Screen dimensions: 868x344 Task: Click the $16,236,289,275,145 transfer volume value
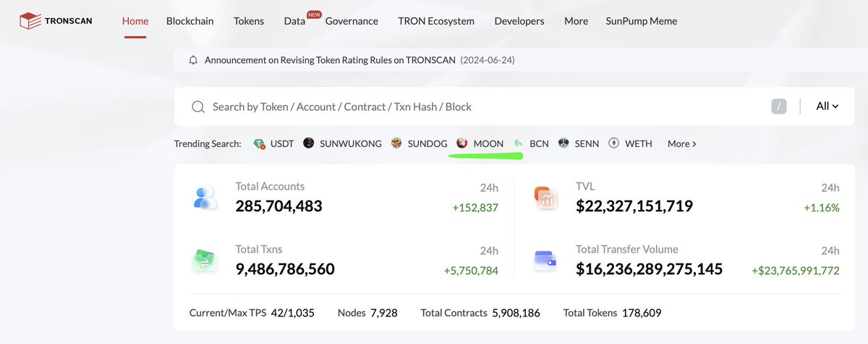[x=649, y=269]
